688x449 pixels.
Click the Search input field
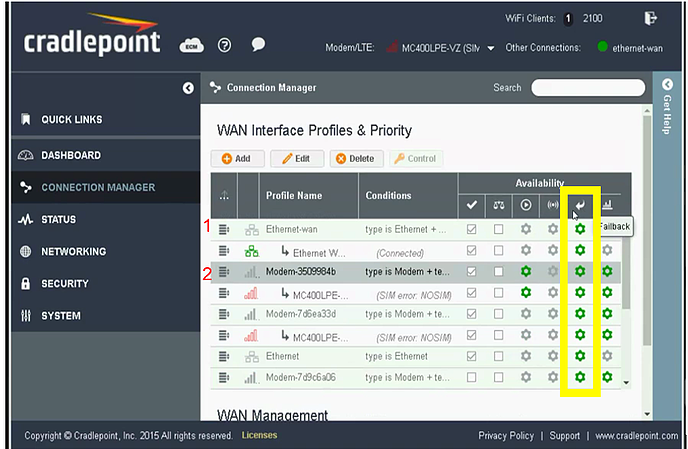[x=586, y=88]
